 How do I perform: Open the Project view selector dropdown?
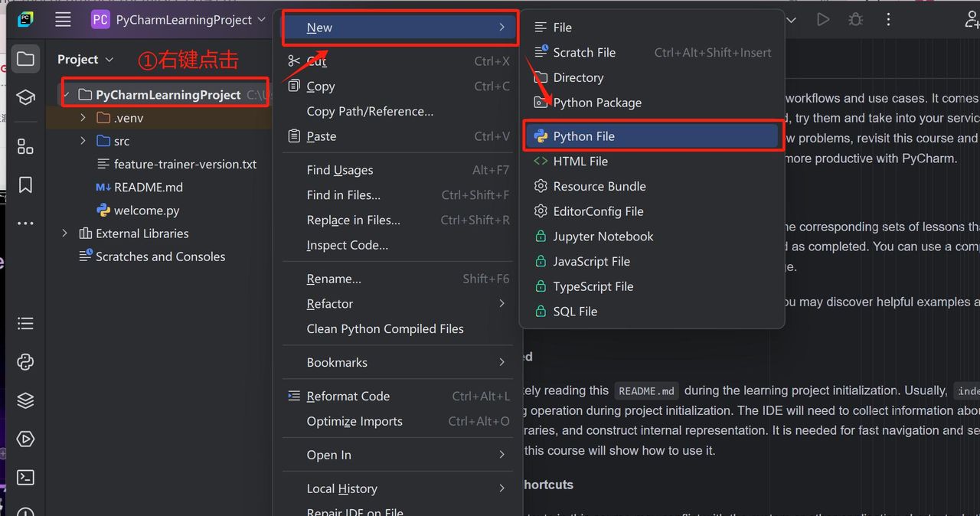tap(85, 60)
